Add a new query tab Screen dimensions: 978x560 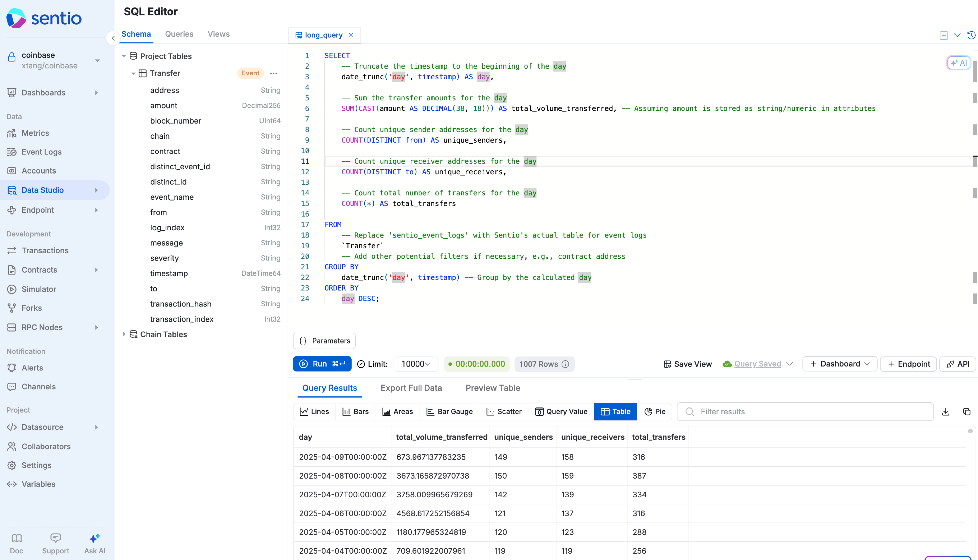point(944,35)
